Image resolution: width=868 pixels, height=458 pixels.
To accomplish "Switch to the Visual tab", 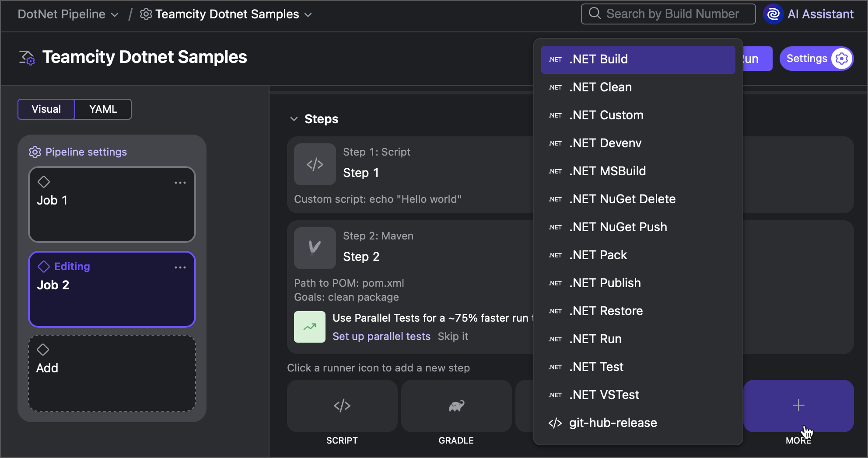I will (46, 109).
